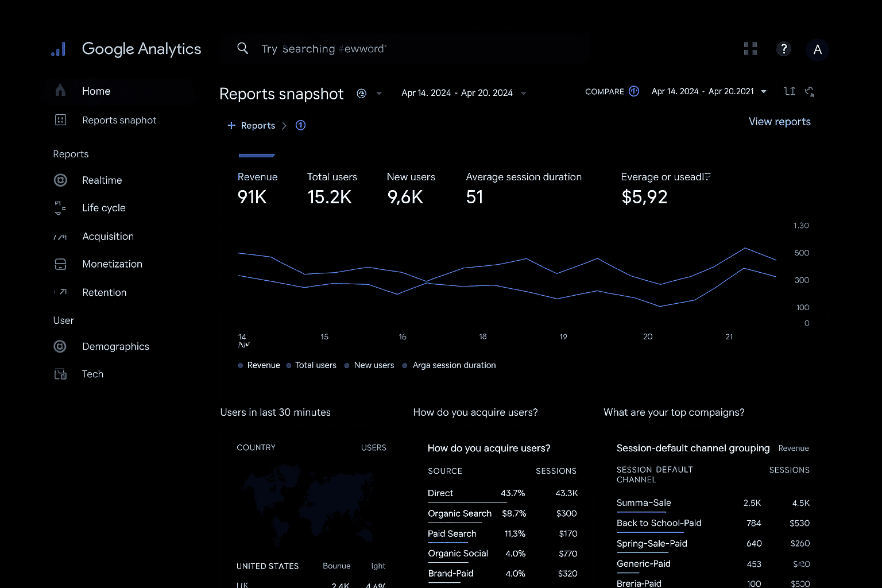Click the Tech icon

tap(60, 374)
